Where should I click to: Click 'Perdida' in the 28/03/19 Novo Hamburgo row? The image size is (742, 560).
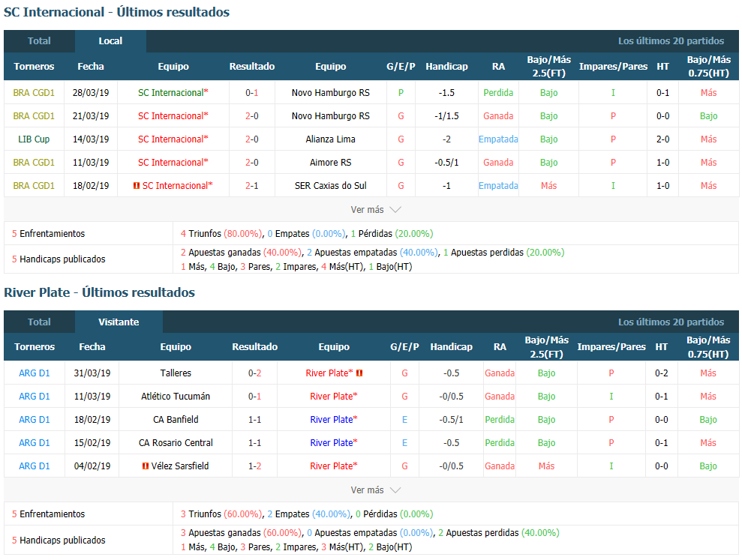pos(498,93)
